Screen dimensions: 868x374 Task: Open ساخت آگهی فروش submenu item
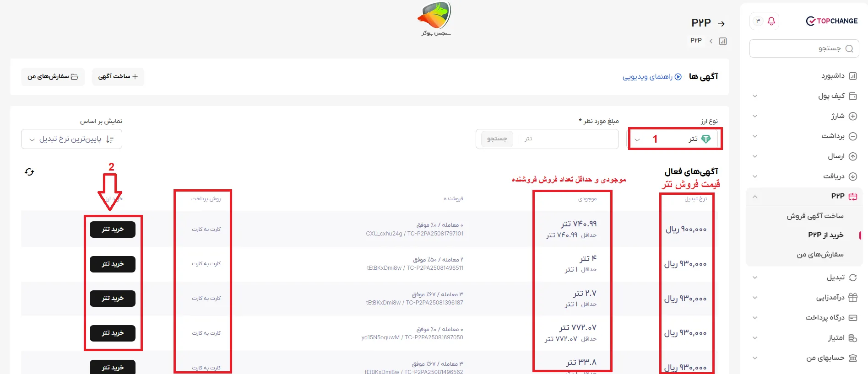[815, 216]
